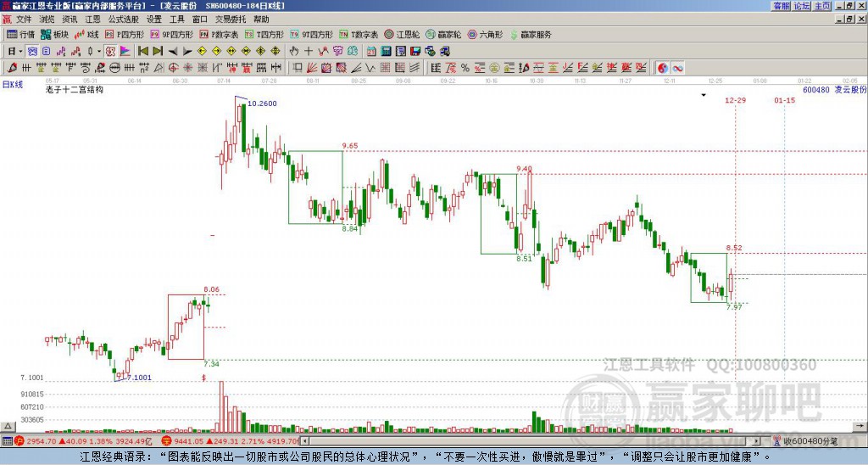Image resolution: width=868 pixels, height=465 pixels.
Task: Open the calculator icon
Action: click(386, 52)
